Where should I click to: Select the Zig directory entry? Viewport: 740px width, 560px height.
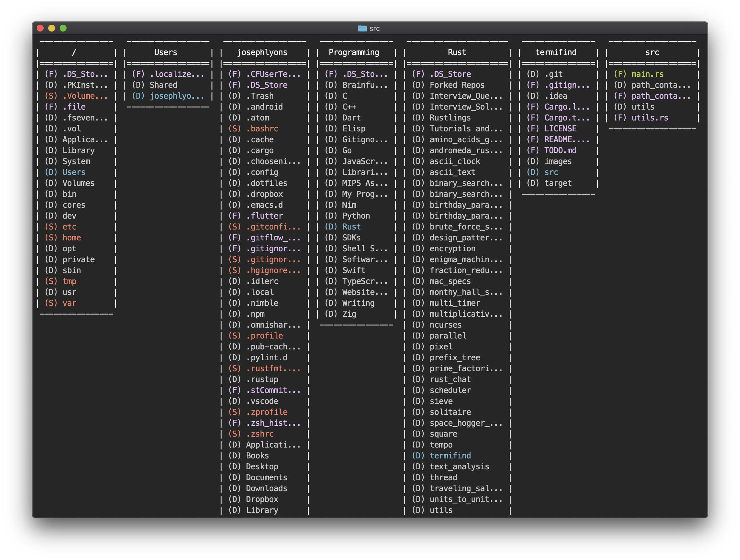(349, 314)
